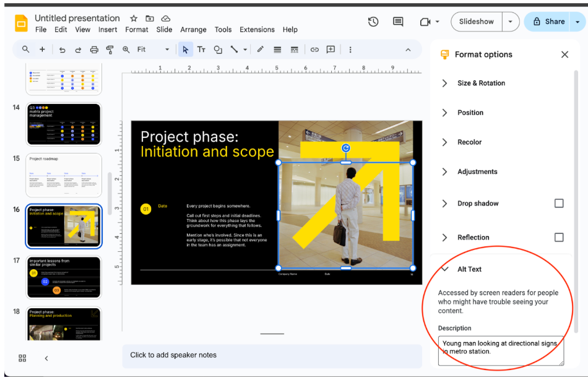The width and height of the screenshot is (588, 383).
Task: Enable the Reflection checkbox
Action: tap(559, 237)
